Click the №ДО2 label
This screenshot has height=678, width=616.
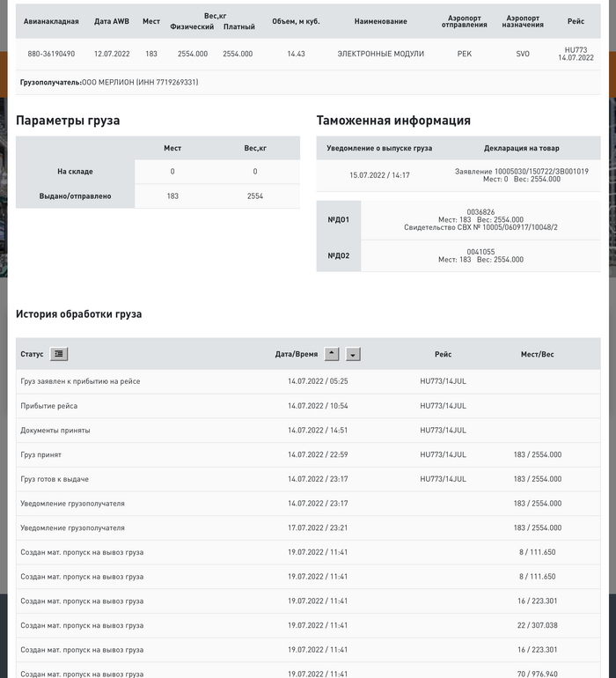coord(339,255)
